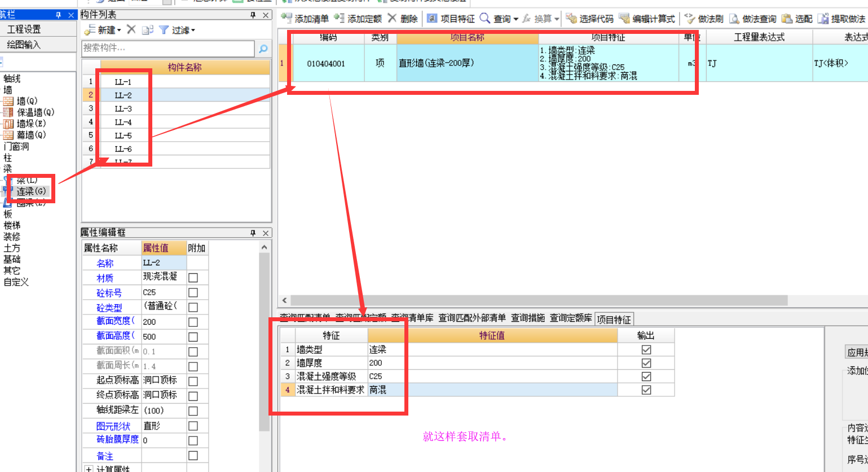Screen dimensions: 868x472
Task: Click the 提取做法 toolbar icon
Action: [823, 19]
